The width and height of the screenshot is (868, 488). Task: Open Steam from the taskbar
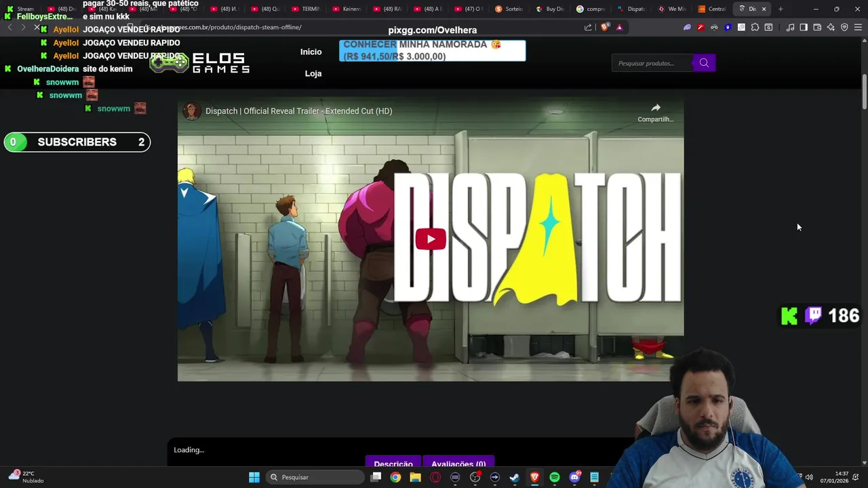coord(515,477)
